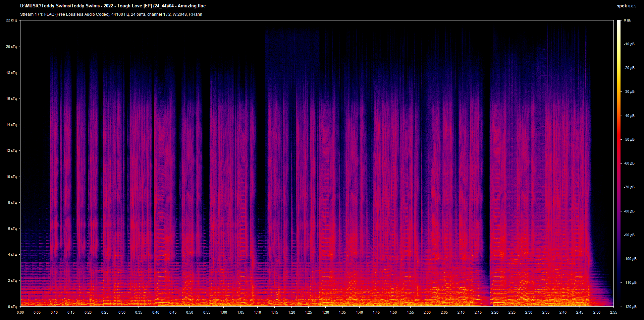Viewport: 644px width, 320px height.
Task: Click the 0:50 time axis label
Action: click(190, 312)
